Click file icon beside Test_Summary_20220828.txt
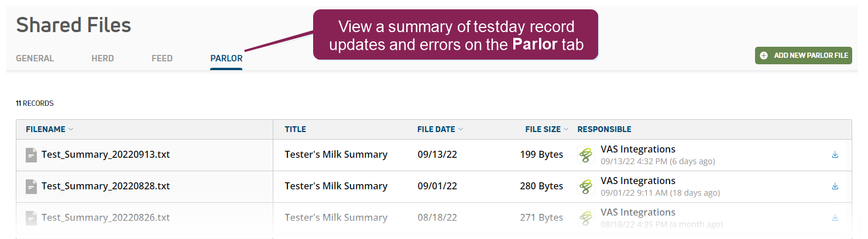868x239 pixels. pyautogui.click(x=32, y=186)
